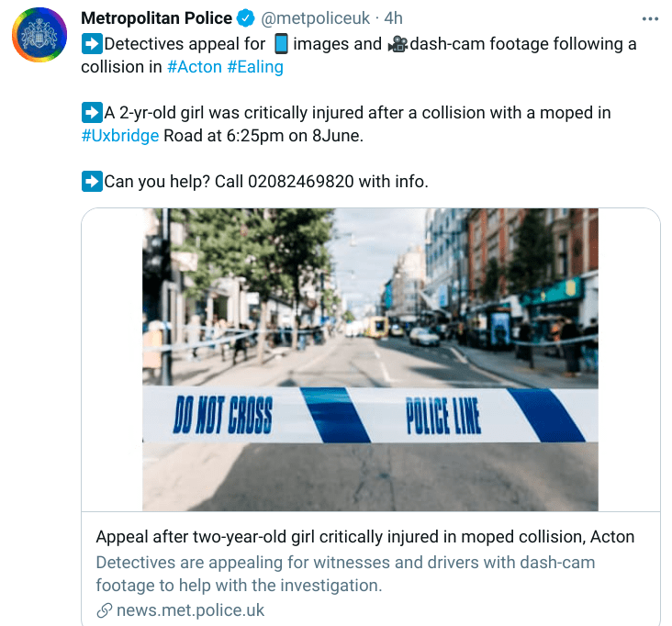Click the arrow emoji before A 2-yr-old
The image size is (672, 626).
coord(92,113)
